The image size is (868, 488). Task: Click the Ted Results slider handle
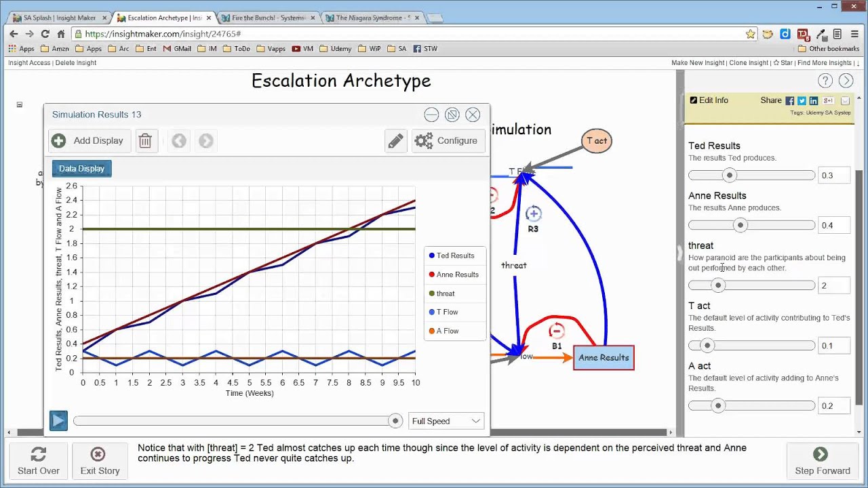click(730, 176)
